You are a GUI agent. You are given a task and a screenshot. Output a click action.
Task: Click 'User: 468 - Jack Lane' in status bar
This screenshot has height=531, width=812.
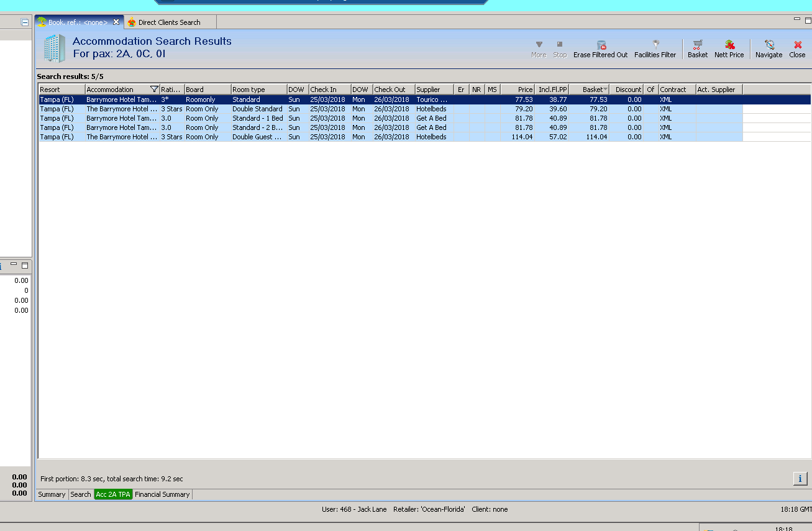tap(354, 509)
